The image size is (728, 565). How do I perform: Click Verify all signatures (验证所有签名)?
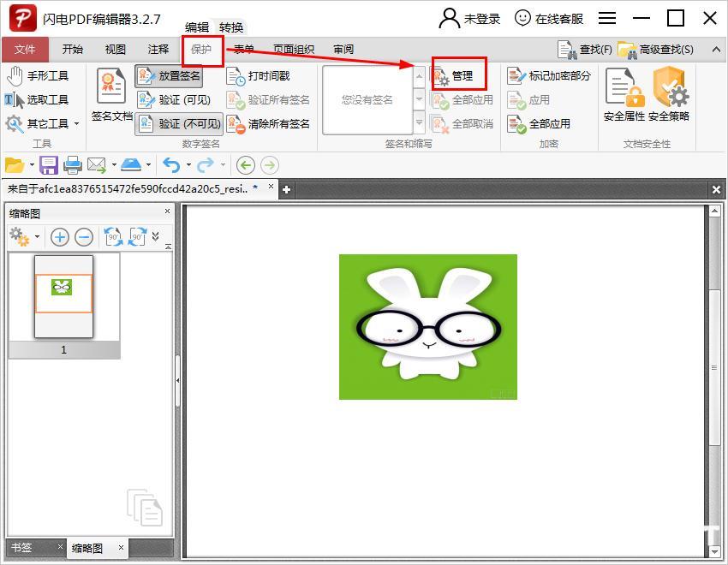(x=268, y=100)
